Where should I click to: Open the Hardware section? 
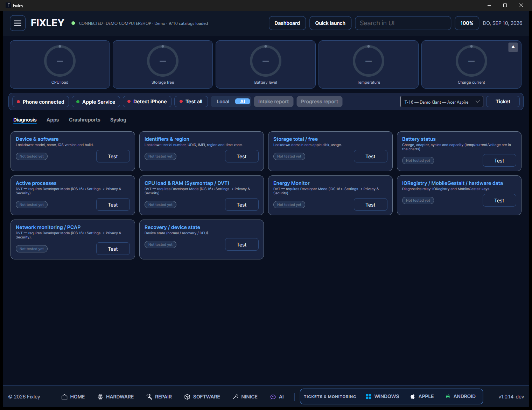tap(115, 397)
